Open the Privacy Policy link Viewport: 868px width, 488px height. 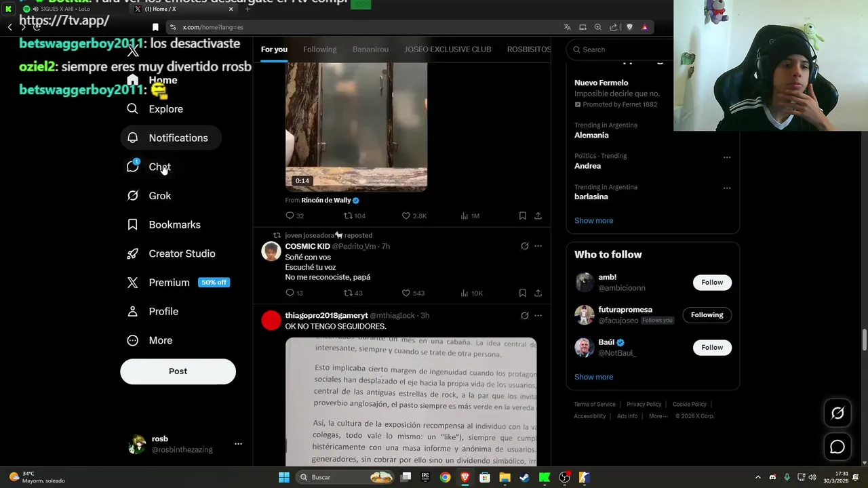644,405
